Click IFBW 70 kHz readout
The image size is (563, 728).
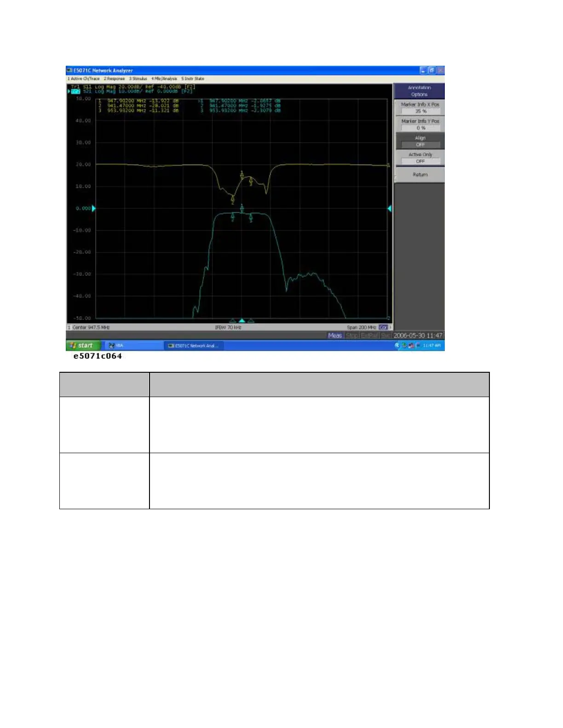tap(228, 327)
